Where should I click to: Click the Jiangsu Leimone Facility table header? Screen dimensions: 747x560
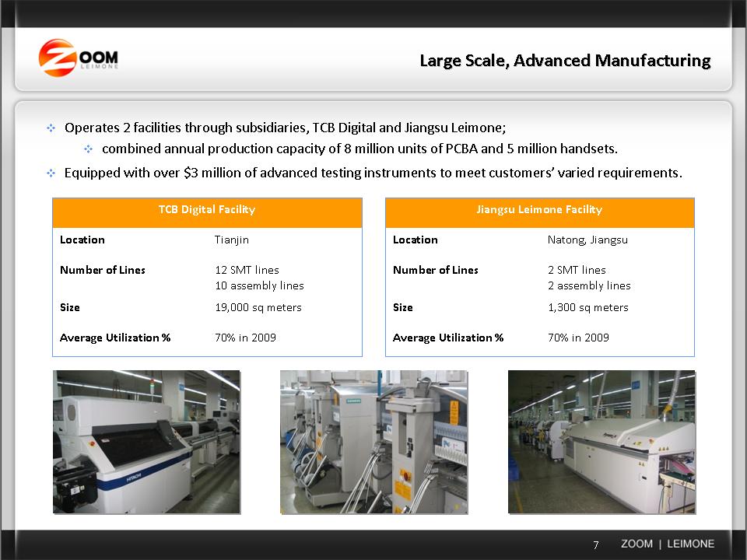(x=539, y=210)
